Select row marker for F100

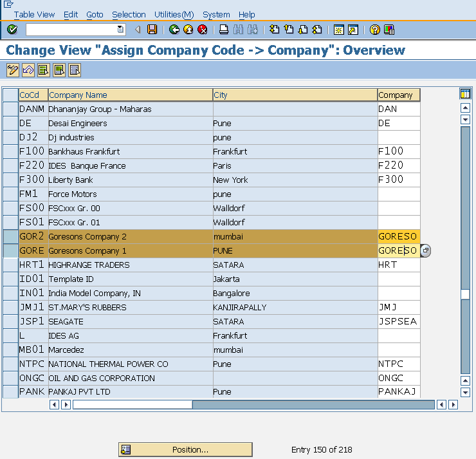pyautogui.click(x=11, y=151)
